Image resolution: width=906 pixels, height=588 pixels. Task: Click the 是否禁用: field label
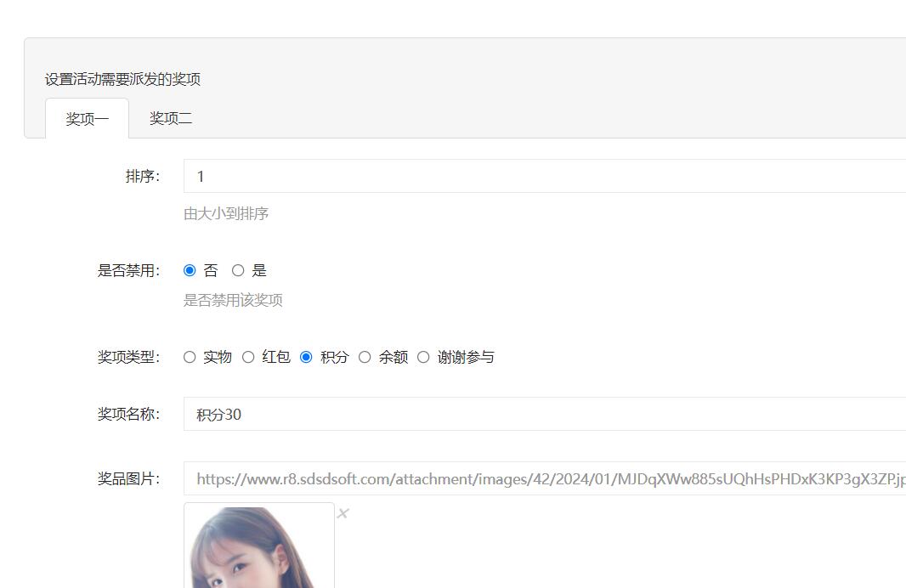128,270
